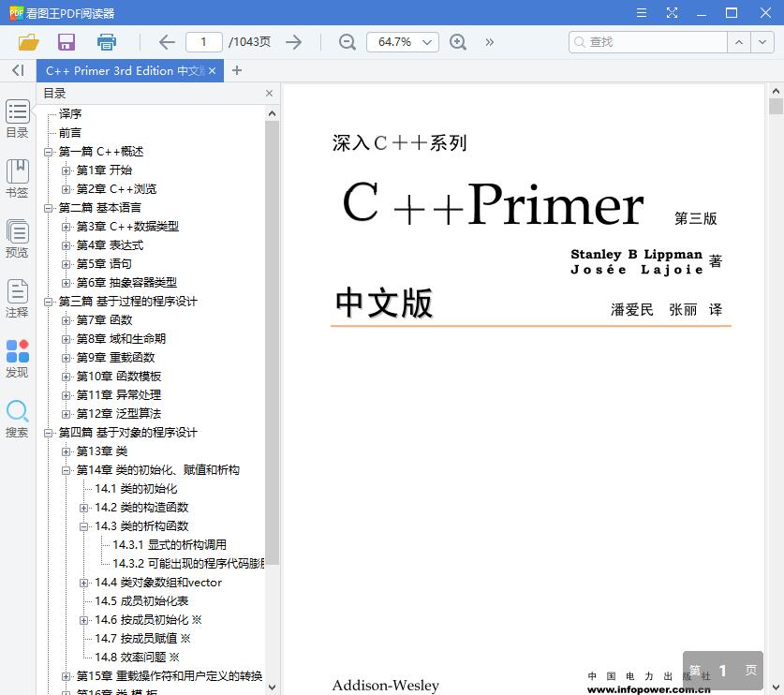Expand the 14.2 类的构造函数 node
This screenshot has height=695, width=784.
click(84, 508)
